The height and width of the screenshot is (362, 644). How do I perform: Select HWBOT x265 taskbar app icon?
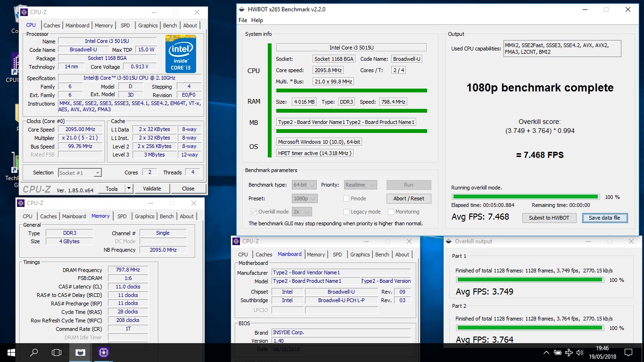tap(81, 352)
